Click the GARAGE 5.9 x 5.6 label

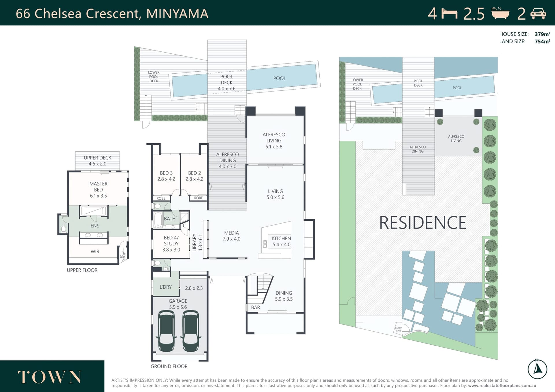[x=178, y=304]
